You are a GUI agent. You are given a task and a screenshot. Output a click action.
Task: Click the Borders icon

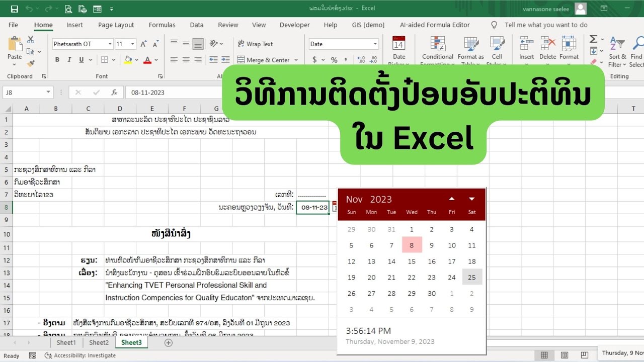pos(104,60)
